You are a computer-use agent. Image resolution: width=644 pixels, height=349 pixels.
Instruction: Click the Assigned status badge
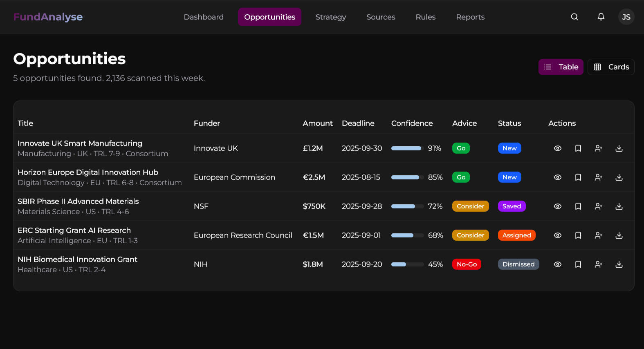point(516,235)
